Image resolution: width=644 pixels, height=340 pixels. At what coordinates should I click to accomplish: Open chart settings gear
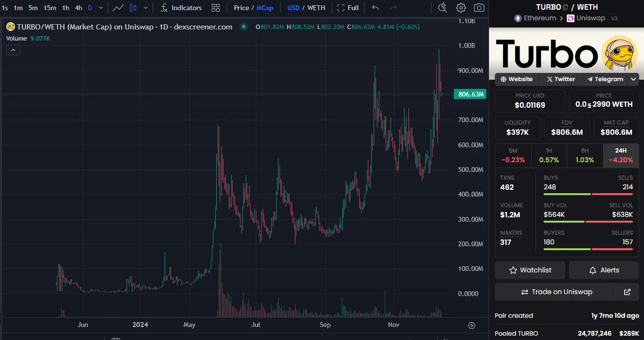[461, 8]
